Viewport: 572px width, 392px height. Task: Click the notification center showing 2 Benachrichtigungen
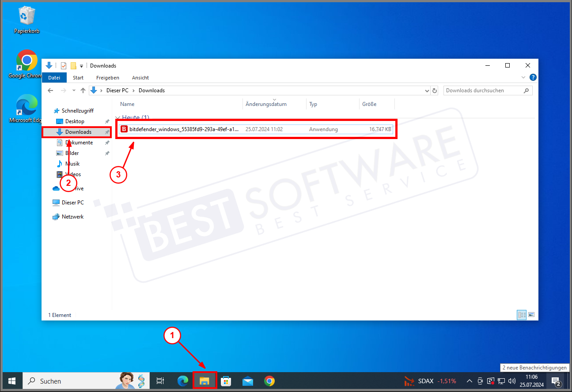556,381
